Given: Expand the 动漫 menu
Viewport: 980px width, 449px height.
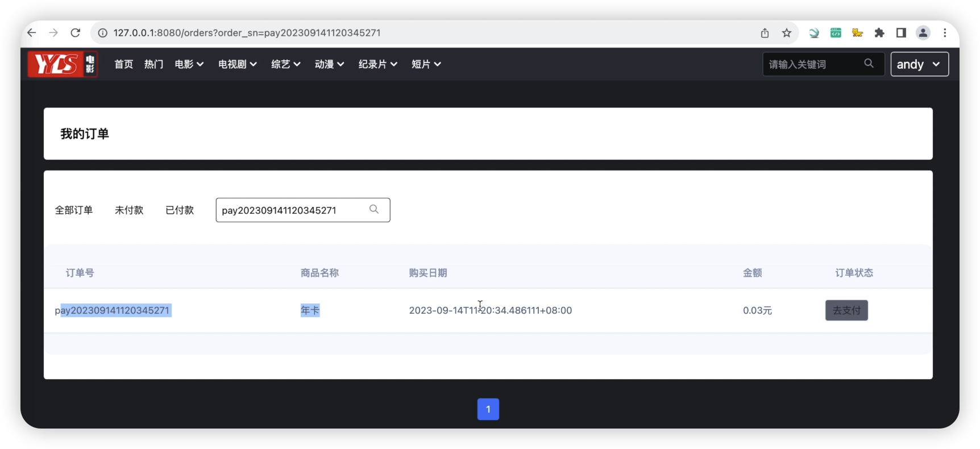Looking at the screenshot, I should pyautogui.click(x=330, y=64).
